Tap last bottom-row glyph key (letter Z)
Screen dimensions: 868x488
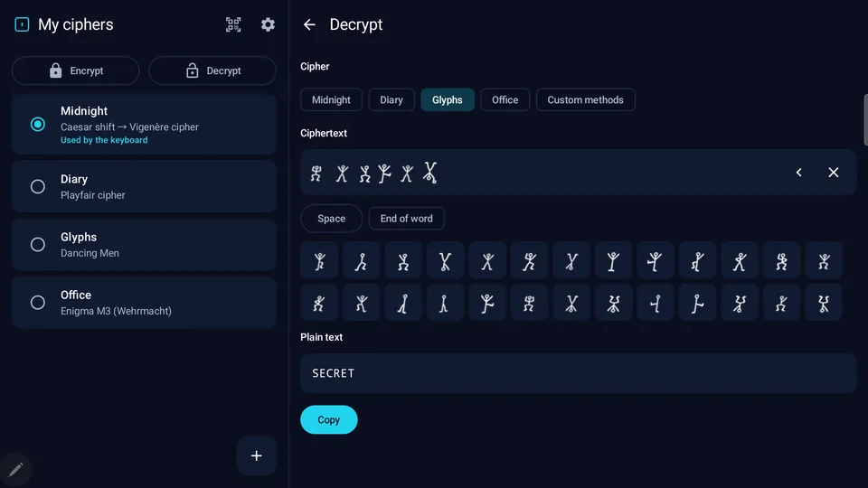[x=824, y=304]
